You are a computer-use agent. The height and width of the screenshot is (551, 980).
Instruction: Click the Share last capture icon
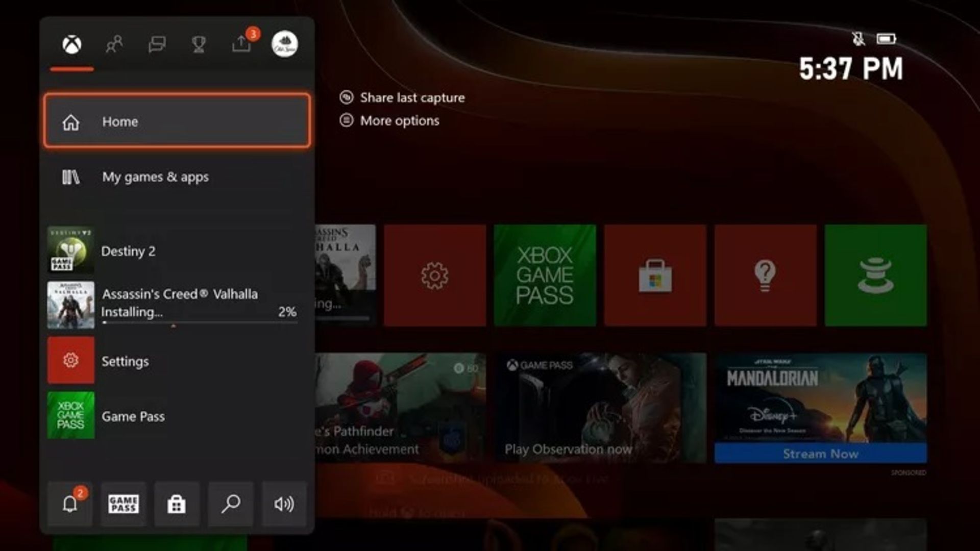[347, 97]
